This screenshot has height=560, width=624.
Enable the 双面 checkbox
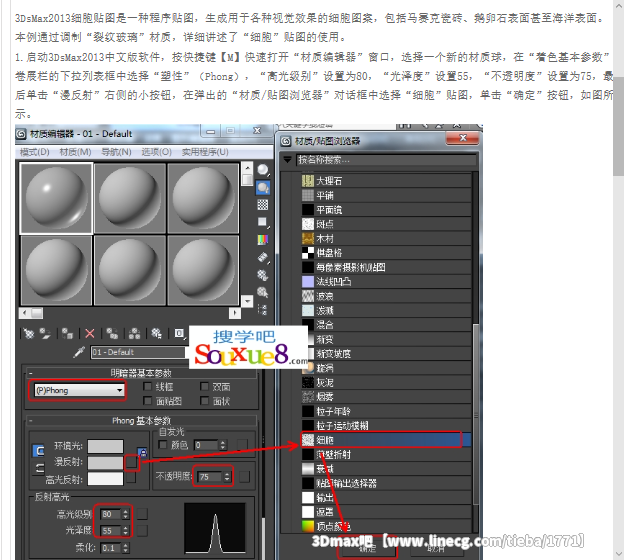pos(204,386)
